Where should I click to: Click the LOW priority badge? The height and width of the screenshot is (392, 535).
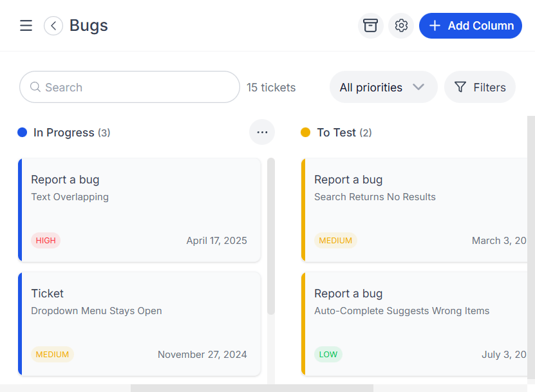(328, 355)
